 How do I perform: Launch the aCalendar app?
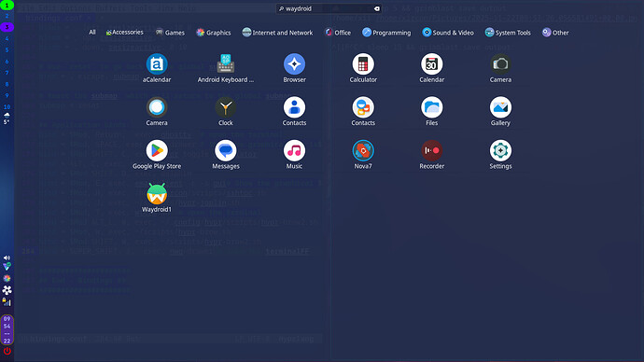[157, 68]
